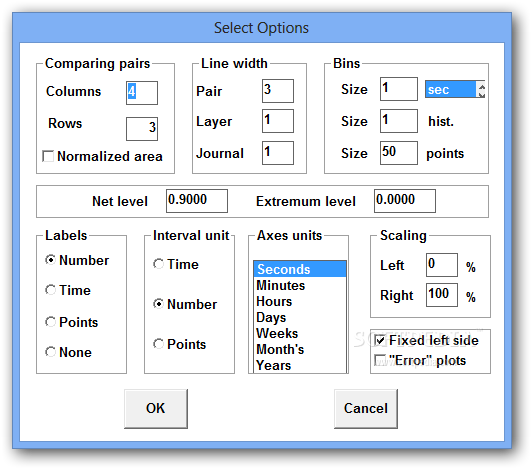Click the OK button
Viewport: 532px width, 469px height.
point(156,408)
